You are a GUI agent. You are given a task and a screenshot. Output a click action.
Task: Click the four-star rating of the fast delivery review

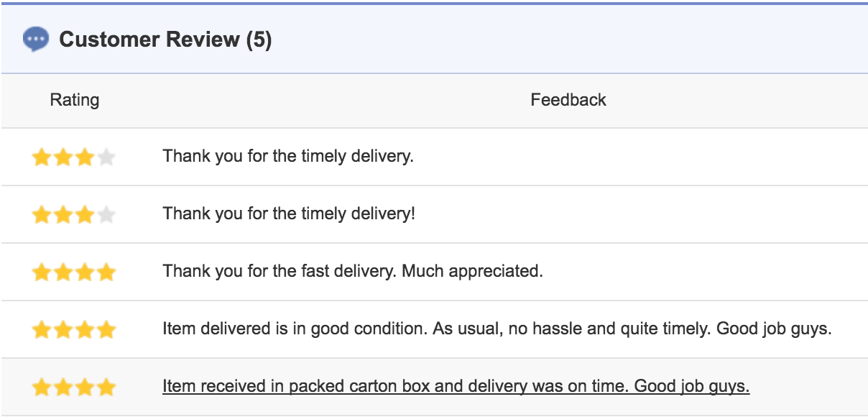[73, 272]
